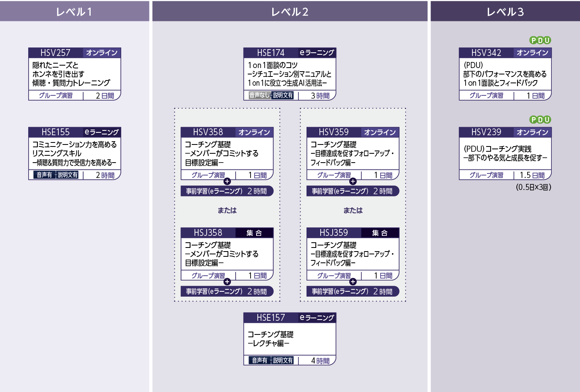Screen dimensions: 580x392
Task: Expand the dotted group containing HSV358
Action: (x=228, y=205)
